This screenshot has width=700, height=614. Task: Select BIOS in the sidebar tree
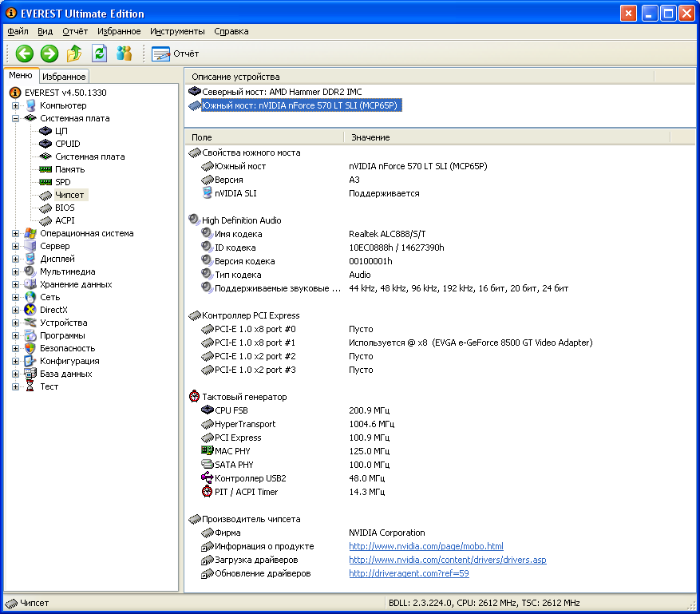(65, 208)
